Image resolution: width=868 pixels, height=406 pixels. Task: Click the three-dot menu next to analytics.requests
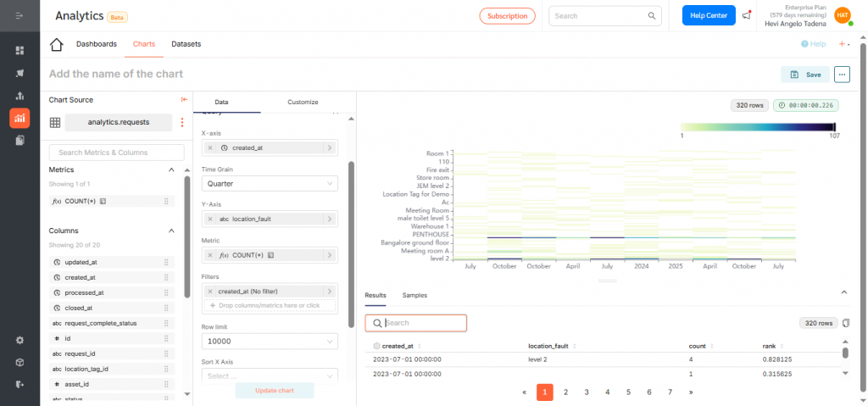pos(181,123)
